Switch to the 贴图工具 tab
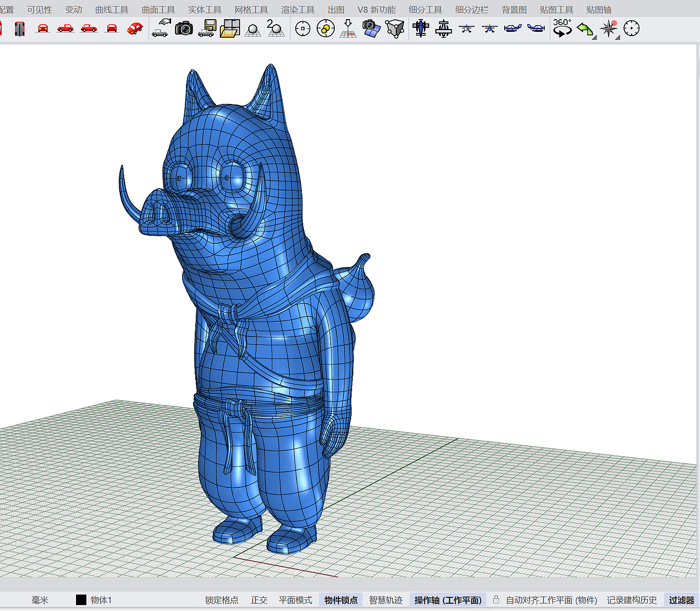This screenshot has height=611, width=700. click(x=556, y=10)
